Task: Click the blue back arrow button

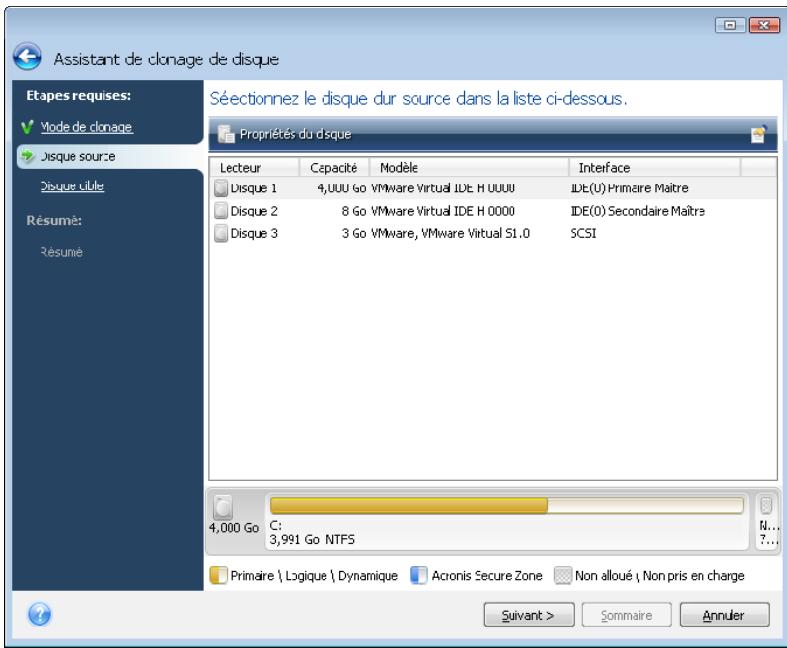Action: [x=28, y=56]
